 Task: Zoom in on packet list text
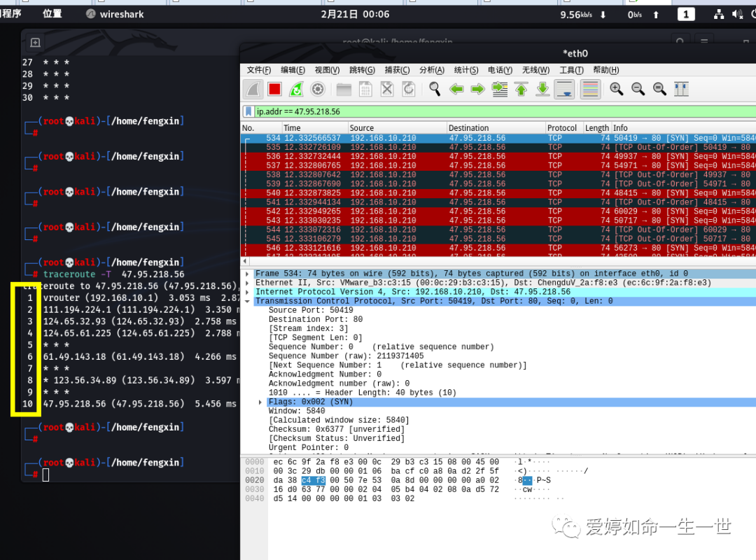tap(616, 89)
